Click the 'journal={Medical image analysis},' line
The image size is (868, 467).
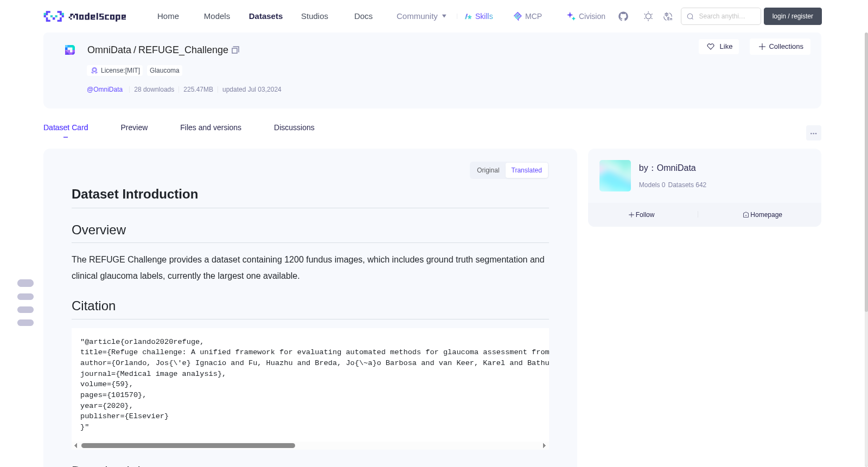click(x=153, y=374)
